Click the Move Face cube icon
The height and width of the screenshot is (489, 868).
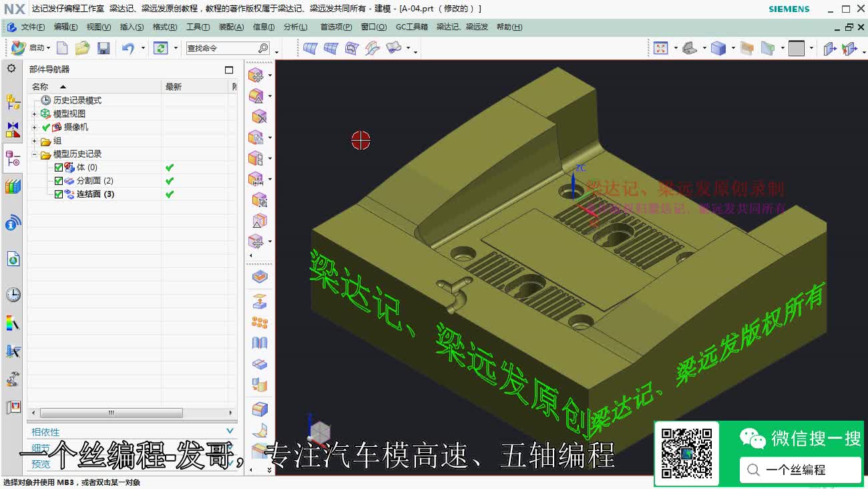pyautogui.click(x=257, y=75)
